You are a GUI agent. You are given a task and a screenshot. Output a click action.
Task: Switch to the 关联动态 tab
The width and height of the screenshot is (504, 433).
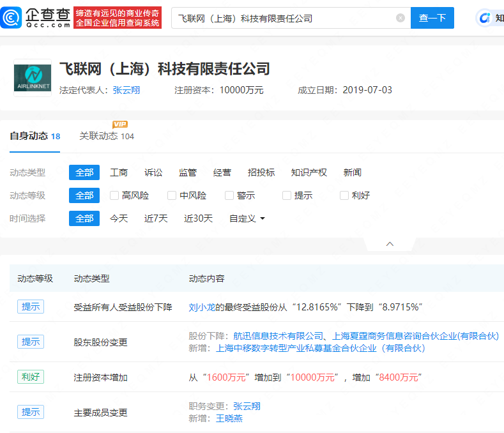[107, 136]
